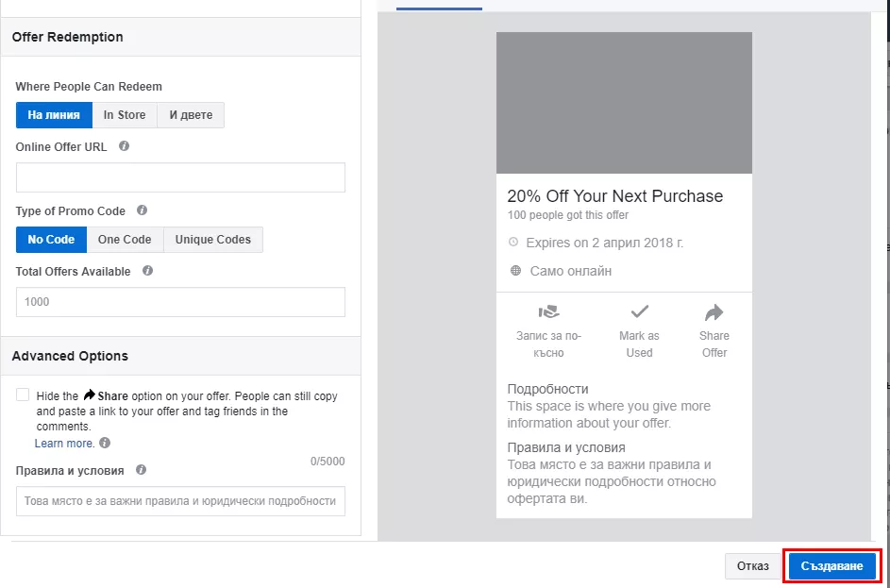Click the Share Offer arrow icon in preview
890x588 pixels.
point(714,312)
